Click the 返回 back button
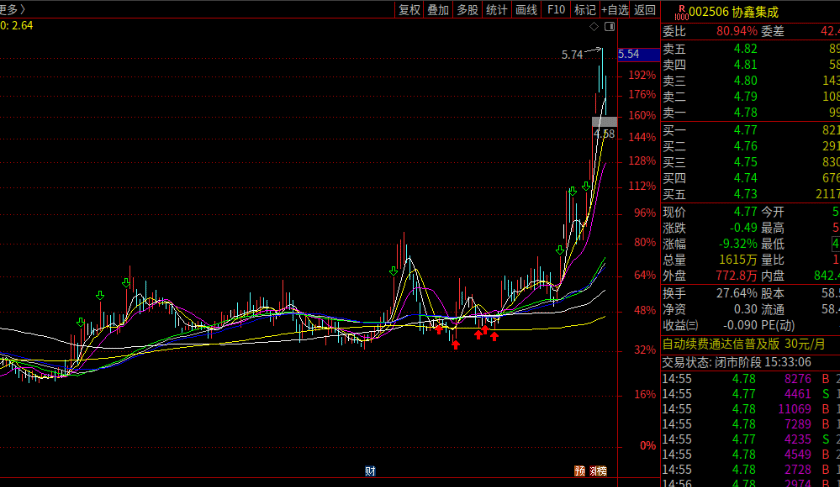The width and height of the screenshot is (840, 487). [645, 9]
